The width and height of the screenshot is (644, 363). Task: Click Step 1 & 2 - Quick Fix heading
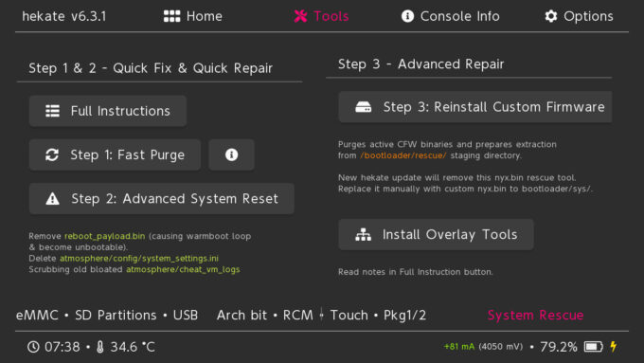click(x=151, y=68)
